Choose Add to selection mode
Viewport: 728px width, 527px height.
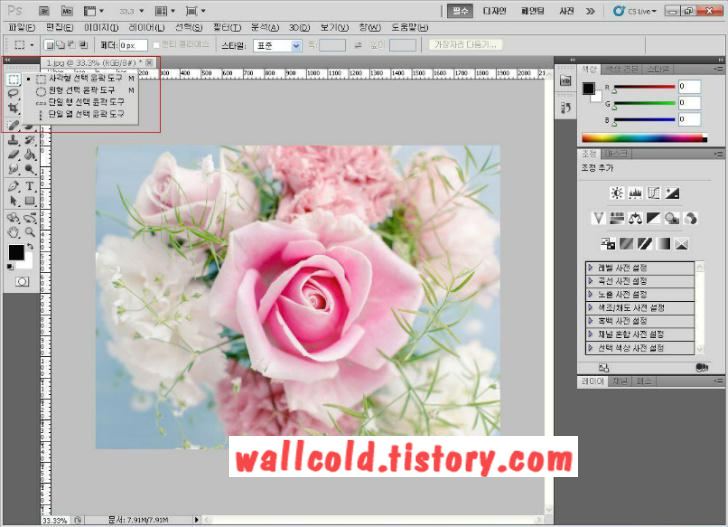click(60, 45)
